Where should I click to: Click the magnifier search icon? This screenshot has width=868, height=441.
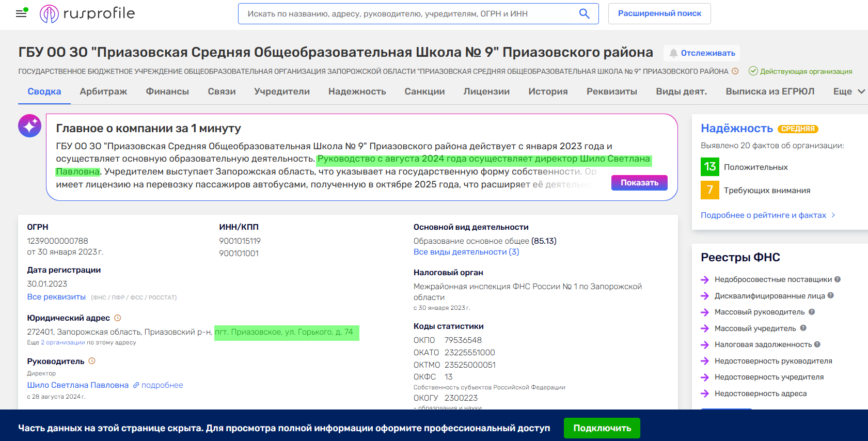pos(584,14)
